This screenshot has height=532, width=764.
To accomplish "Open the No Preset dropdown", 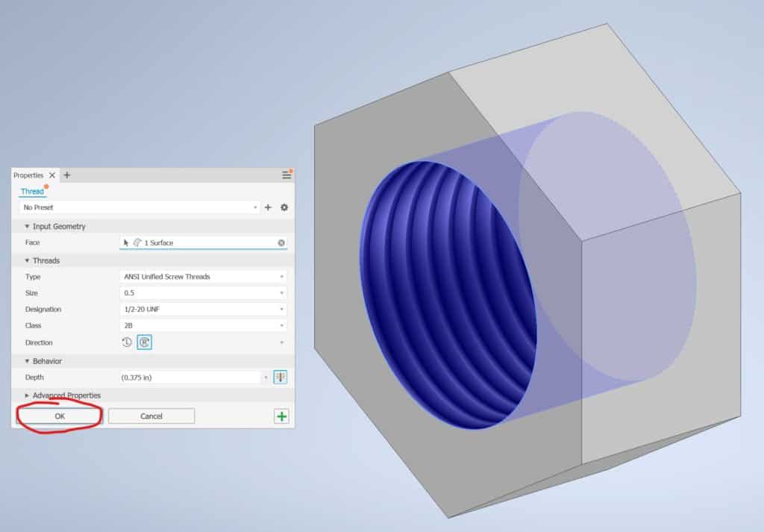I will pos(140,207).
